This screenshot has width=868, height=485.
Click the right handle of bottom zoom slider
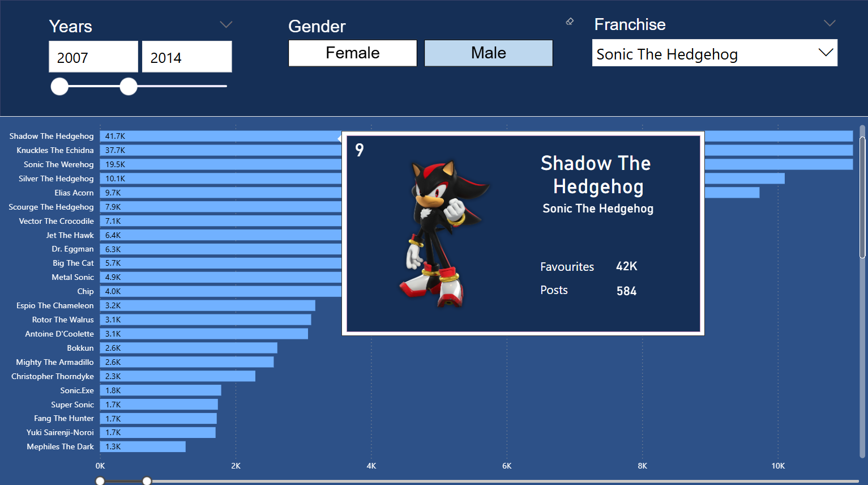[147, 481]
